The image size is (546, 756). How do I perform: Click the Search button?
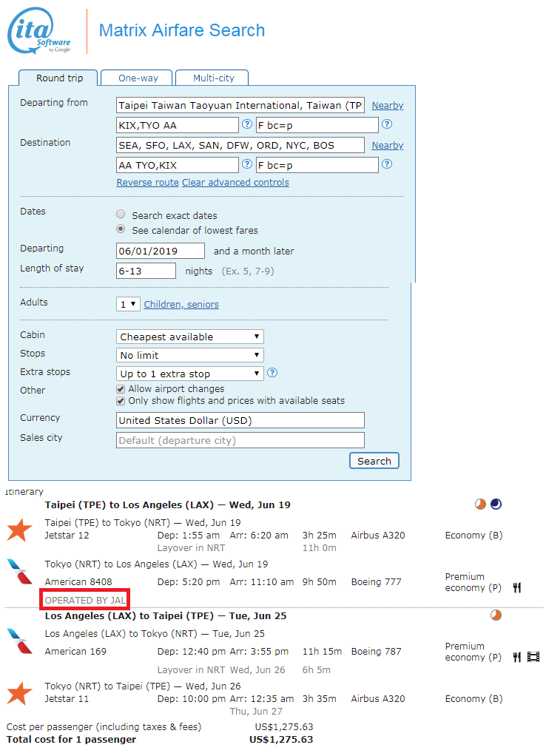click(374, 461)
